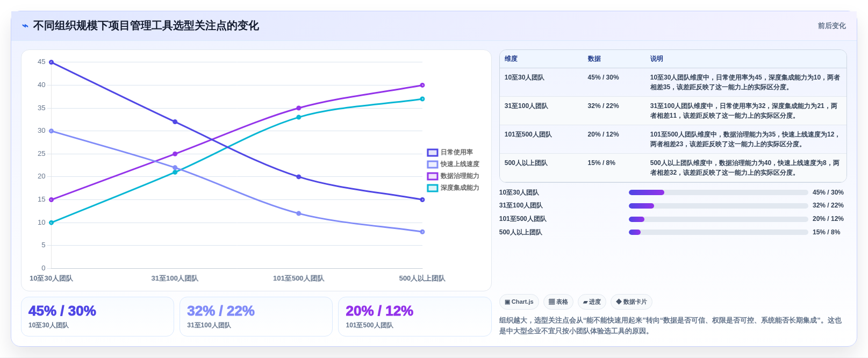The height and width of the screenshot is (358, 868).
Task: Select the 表格 tag chip
Action: click(x=558, y=302)
